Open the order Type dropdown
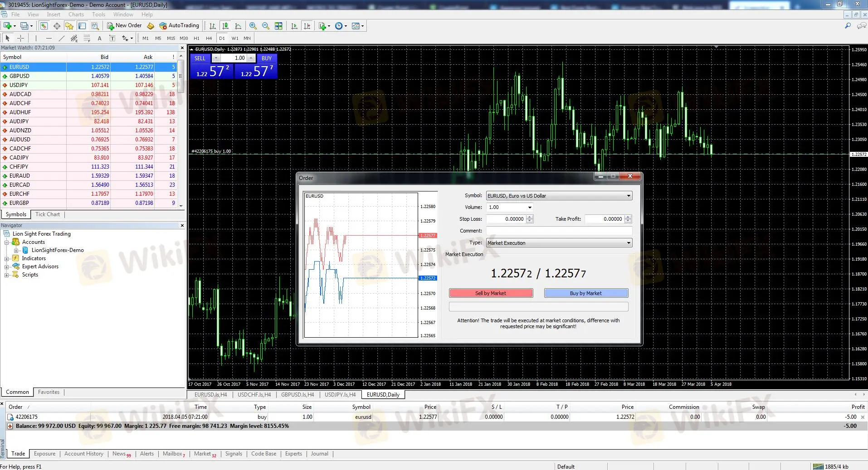Image resolution: width=868 pixels, height=470 pixels. click(628, 243)
